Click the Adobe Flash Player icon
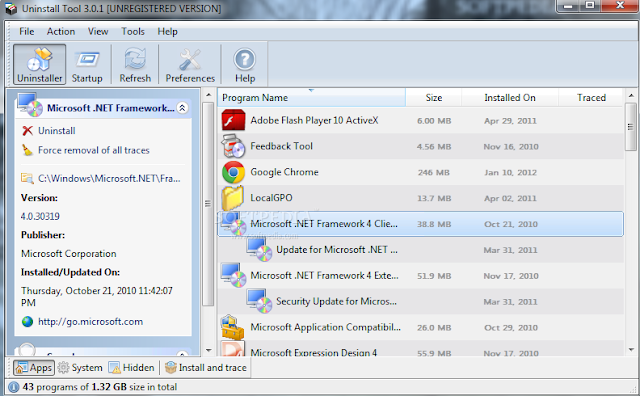The width and height of the screenshot is (640, 396). (x=233, y=120)
